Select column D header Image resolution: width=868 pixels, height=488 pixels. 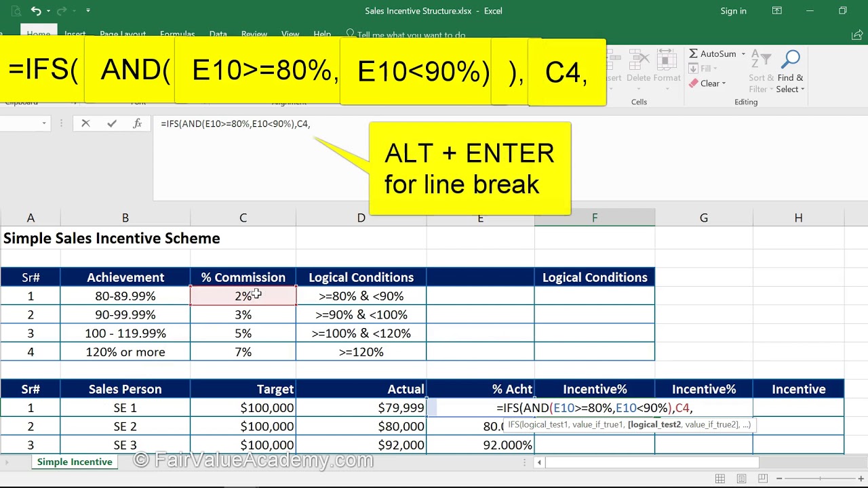(x=361, y=218)
